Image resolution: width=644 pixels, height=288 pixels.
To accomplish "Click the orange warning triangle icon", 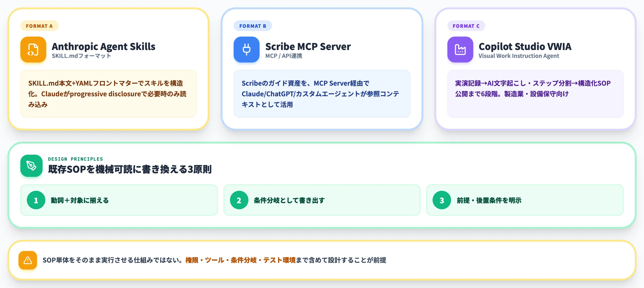I will [x=28, y=260].
